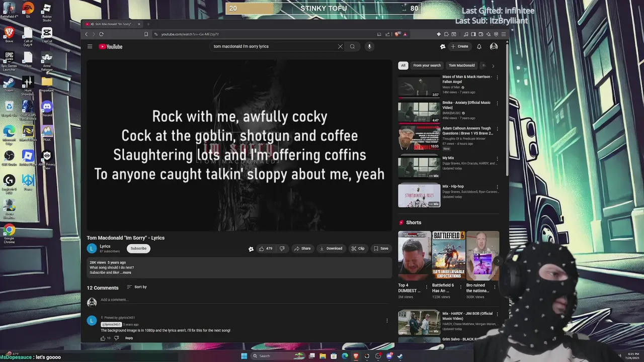Open a new browser tab

point(148,24)
